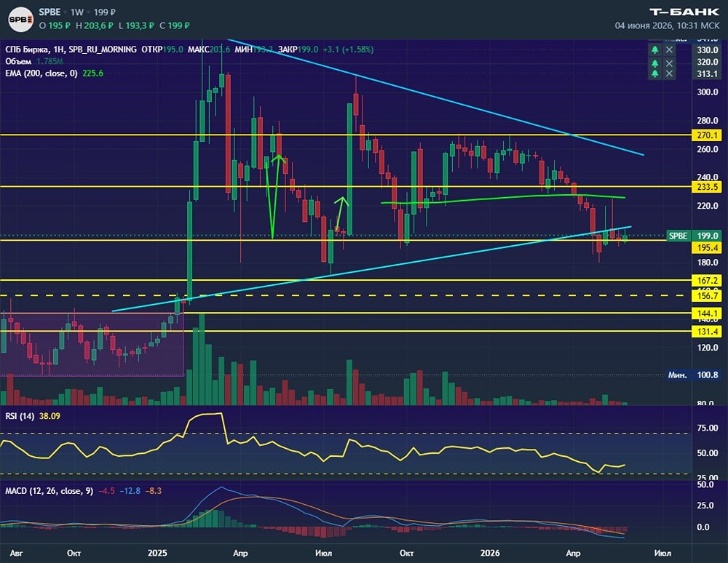
Task: Click the MACD signal value -8.3
Action: (x=153, y=491)
